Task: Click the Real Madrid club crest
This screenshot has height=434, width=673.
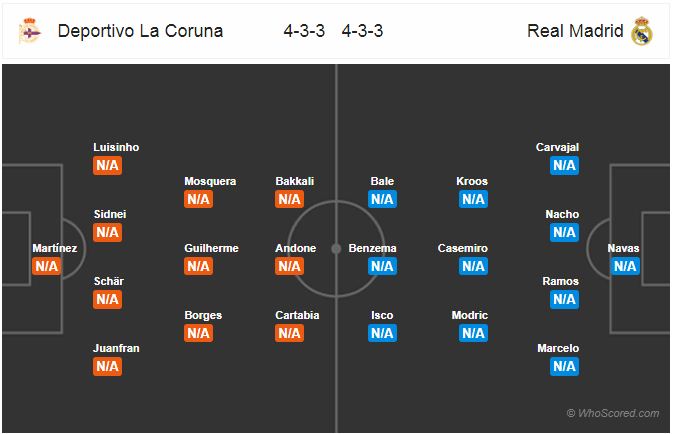Action: (642, 31)
